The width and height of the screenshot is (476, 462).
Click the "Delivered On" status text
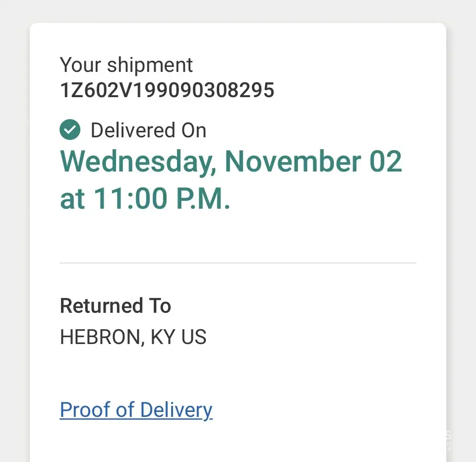pyautogui.click(x=148, y=130)
